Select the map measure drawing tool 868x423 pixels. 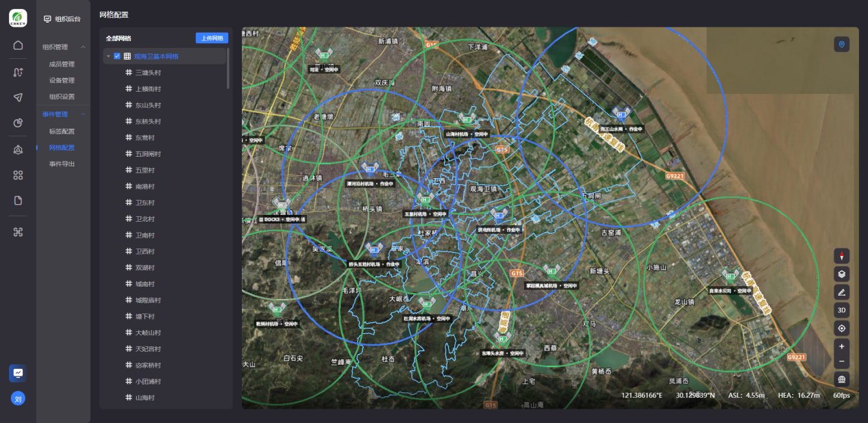tap(842, 292)
